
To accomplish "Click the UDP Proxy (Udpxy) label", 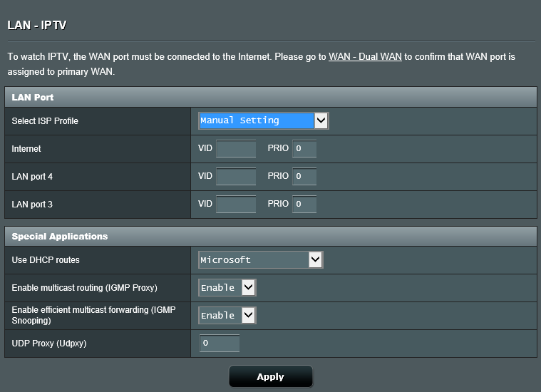I will (49, 344).
